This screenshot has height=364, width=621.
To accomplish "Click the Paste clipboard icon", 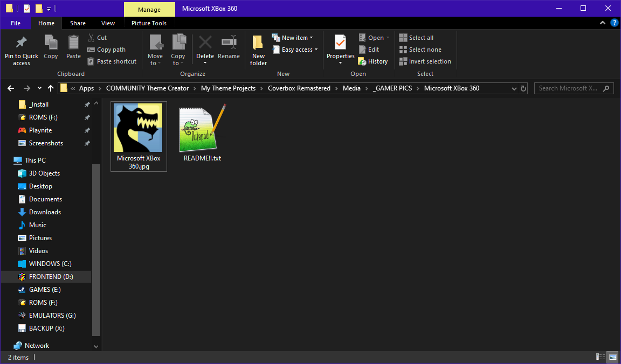I will [x=73, y=43].
